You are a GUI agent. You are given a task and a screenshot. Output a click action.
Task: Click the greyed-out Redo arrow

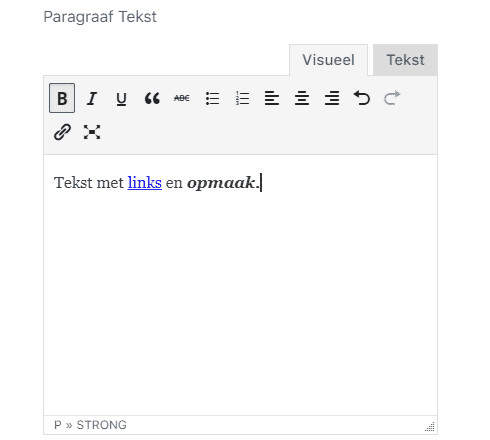click(392, 98)
